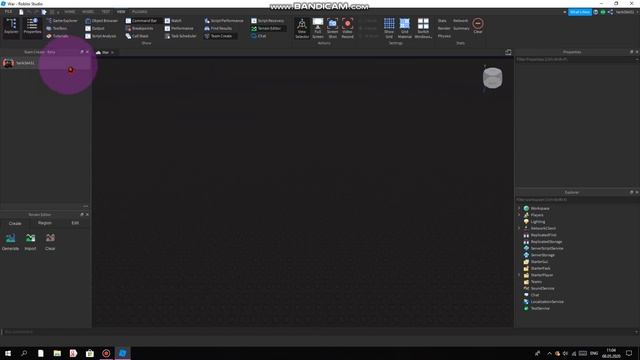Open the Watch window
Viewport: 640px width, 360px height.
coord(173,20)
